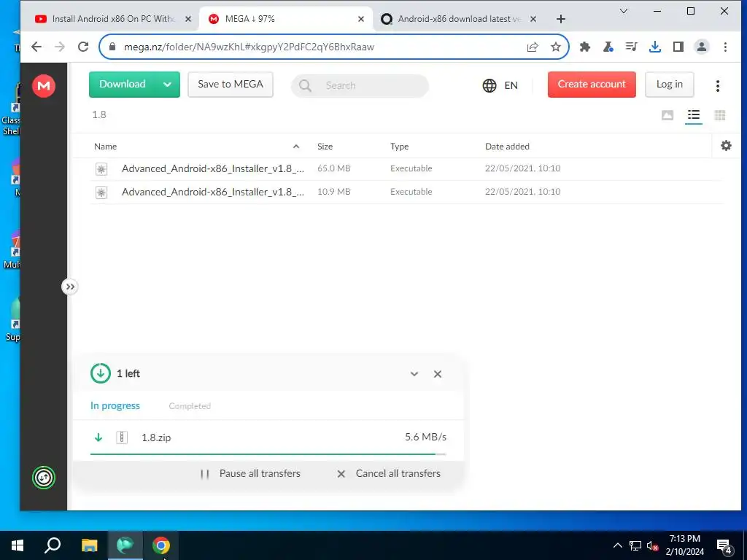Open the Chrome Labs flask icon
747x560 pixels.
point(608,47)
